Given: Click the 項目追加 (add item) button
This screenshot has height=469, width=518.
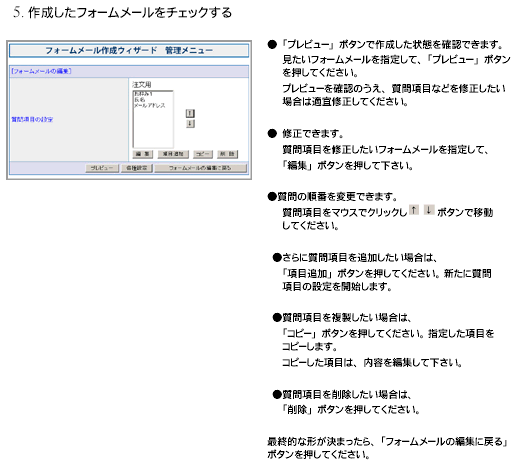Looking at the screenshot, I should pos(173,154).
